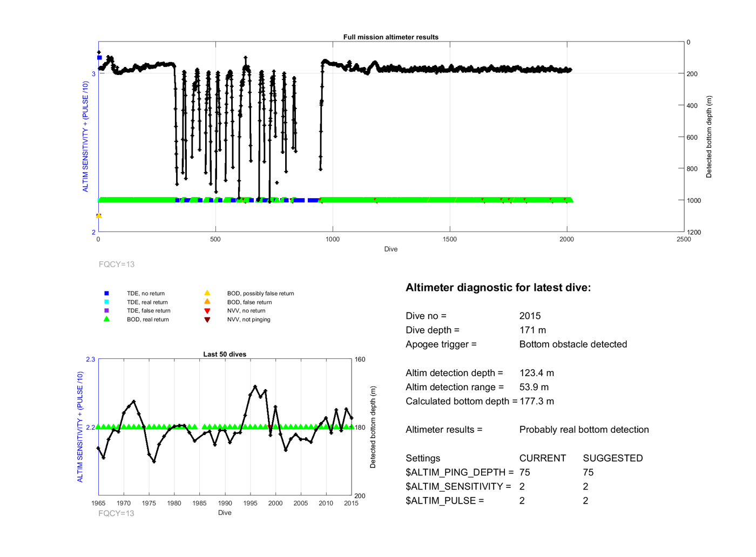Screen dimensions: 756x557
Task: Click the blue 'TDE, no return' legend square
Action: (106, 293)
